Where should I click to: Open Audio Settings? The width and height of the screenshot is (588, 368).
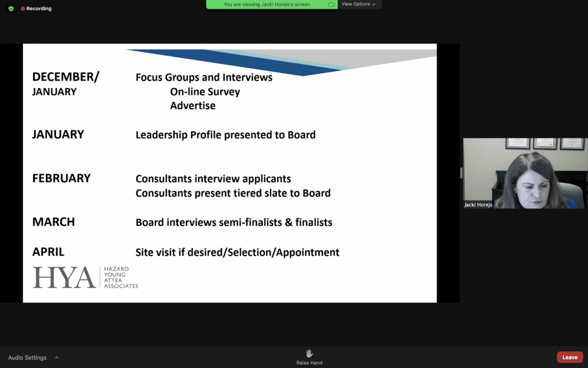click(27, 358)
